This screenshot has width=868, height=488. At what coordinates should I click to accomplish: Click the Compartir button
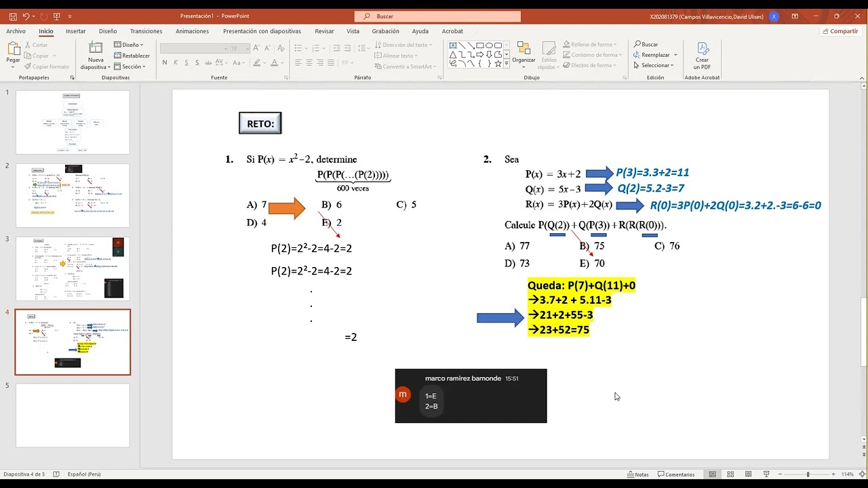coord(840,31)
